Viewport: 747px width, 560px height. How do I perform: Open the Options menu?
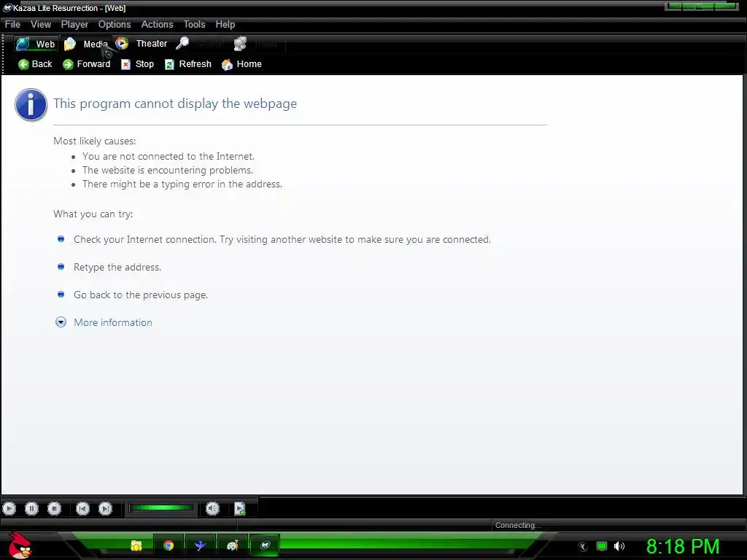(115, 24)
